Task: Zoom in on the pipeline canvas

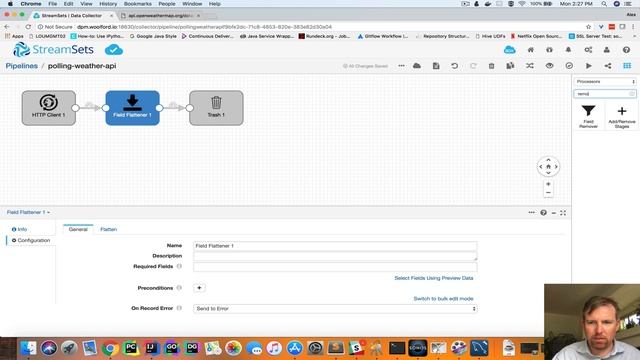Action: pyautogui.click(x=548, y=184)
